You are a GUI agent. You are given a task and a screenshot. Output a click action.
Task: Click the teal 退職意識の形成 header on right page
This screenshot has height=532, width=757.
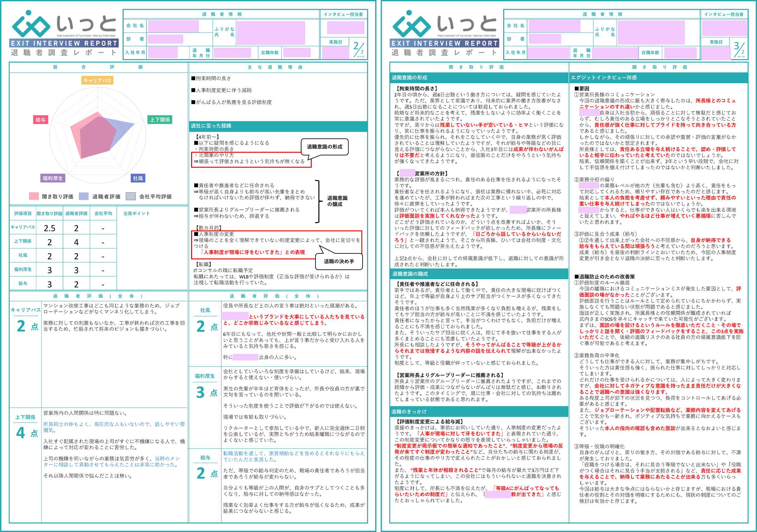479,78
